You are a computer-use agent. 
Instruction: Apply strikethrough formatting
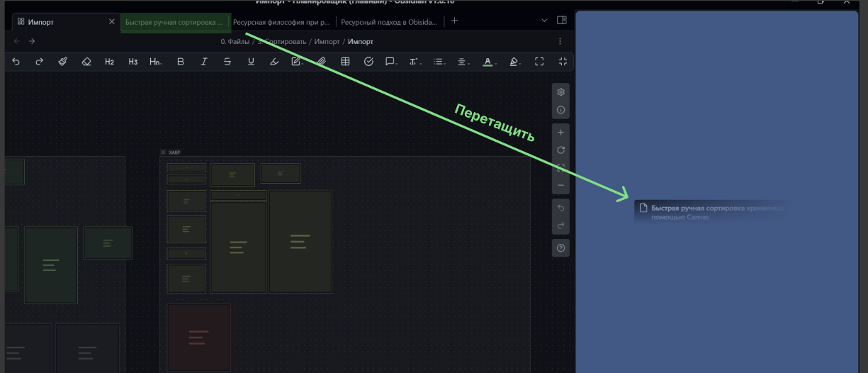(x=227, y=62)
